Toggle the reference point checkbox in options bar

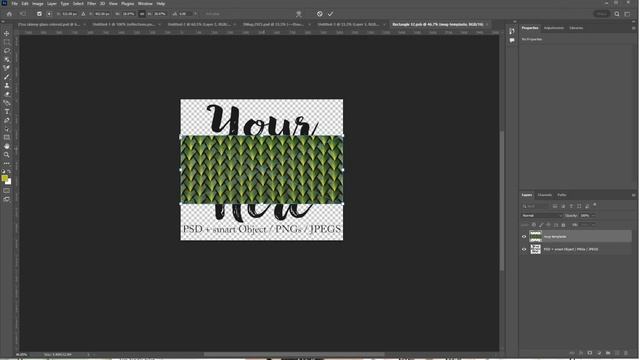(39, 14)
